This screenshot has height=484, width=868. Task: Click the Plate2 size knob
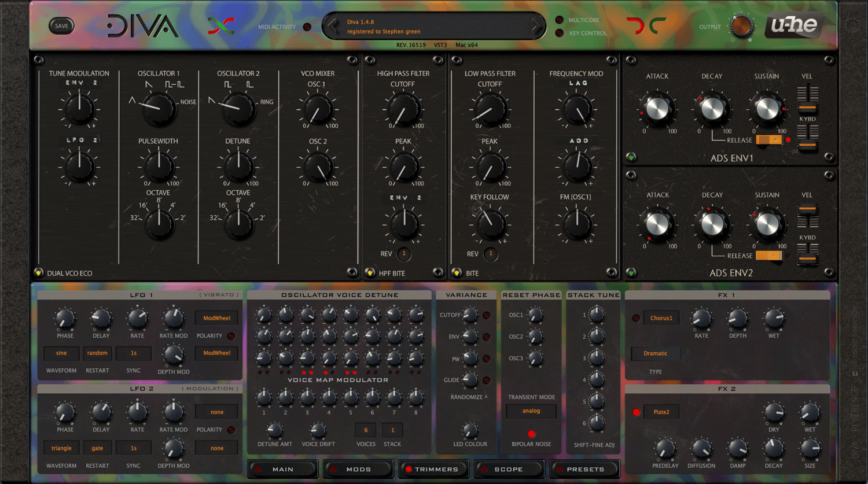tap(810, 448)
